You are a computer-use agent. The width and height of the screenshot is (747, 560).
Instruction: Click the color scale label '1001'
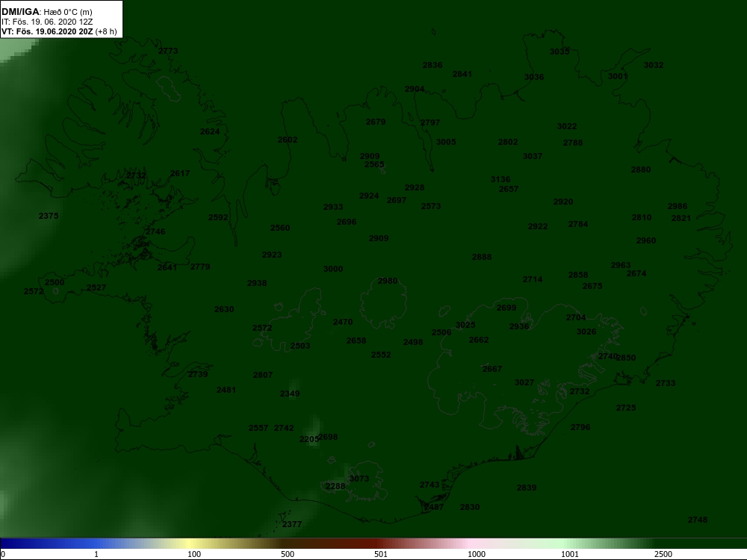570,554
